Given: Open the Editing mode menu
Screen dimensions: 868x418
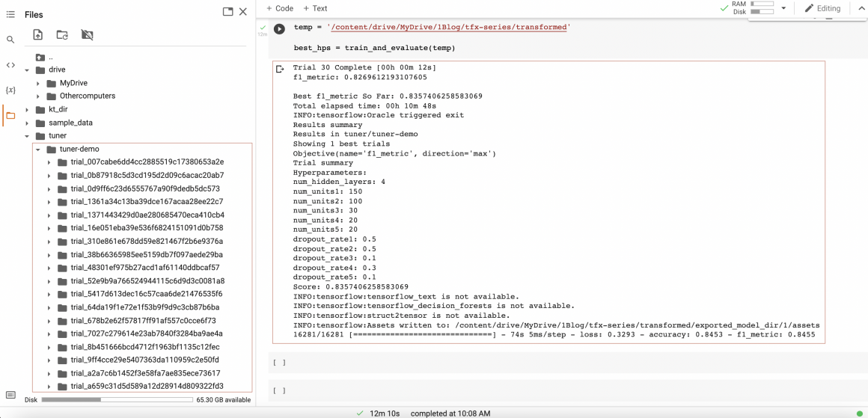Looking at the screenshot, I should 822,8.
